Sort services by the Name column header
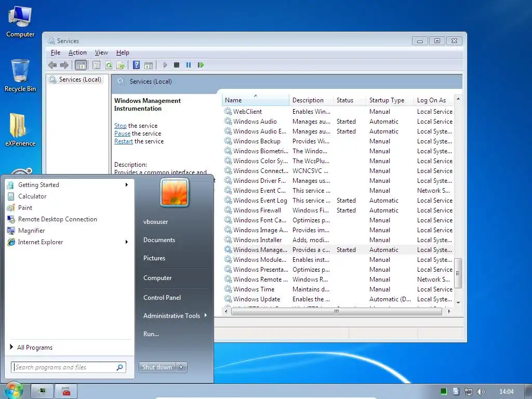This screenshot has width=532, height=399. tap(256, 100)
